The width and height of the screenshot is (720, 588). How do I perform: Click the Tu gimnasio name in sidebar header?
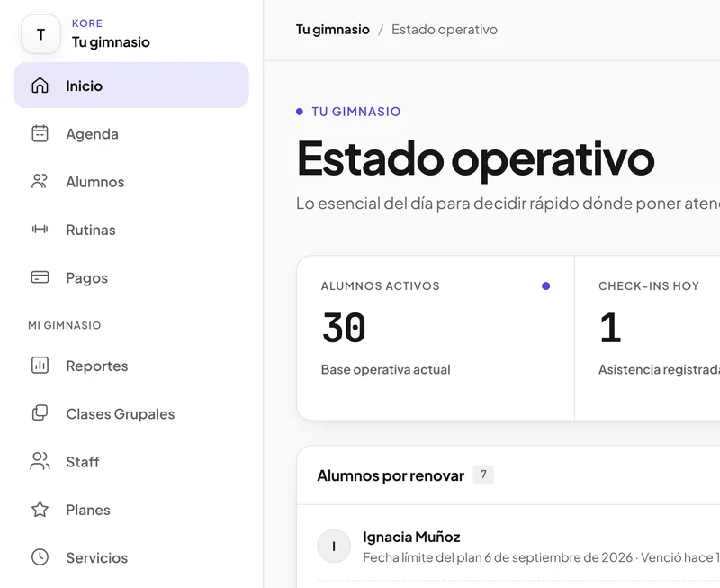click(111, 41)
